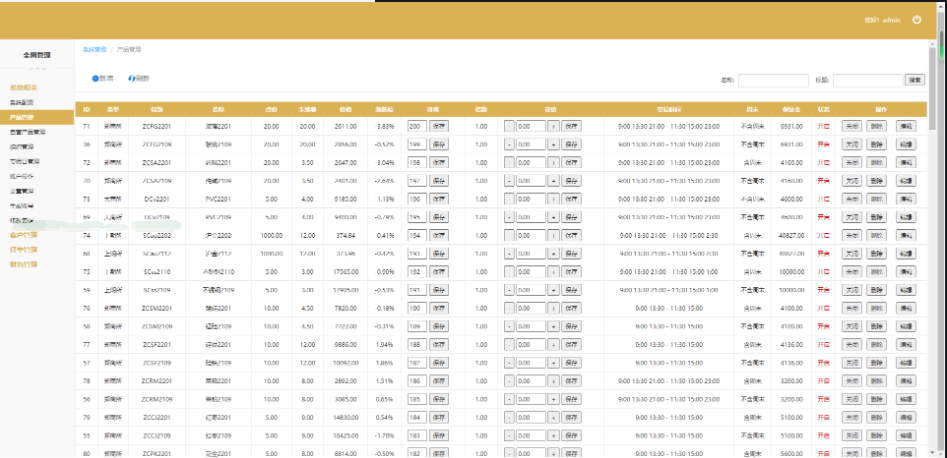Click the ZCFG2201 cell

click(x=156, y=126)
